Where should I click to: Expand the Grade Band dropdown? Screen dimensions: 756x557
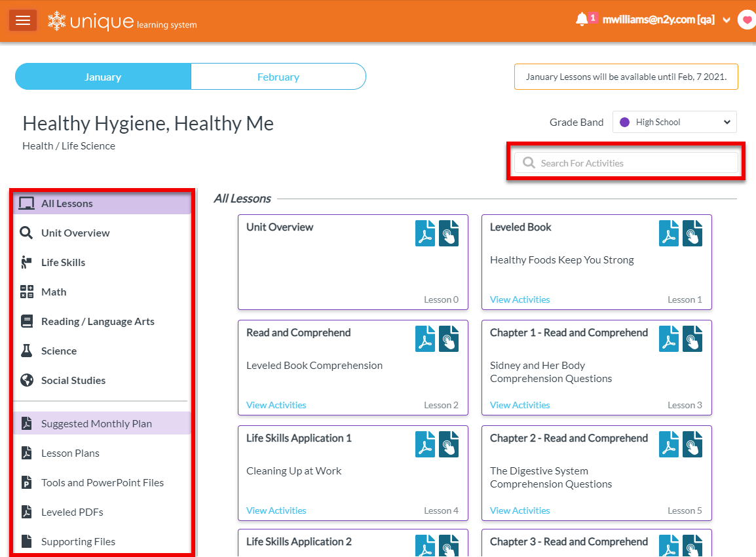[675, 122]
